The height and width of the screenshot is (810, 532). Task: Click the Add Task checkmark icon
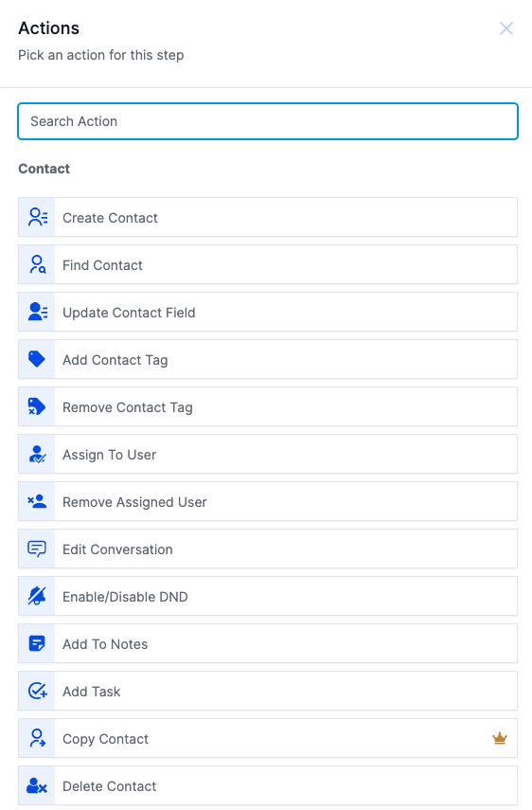click(x=37, y=692)
